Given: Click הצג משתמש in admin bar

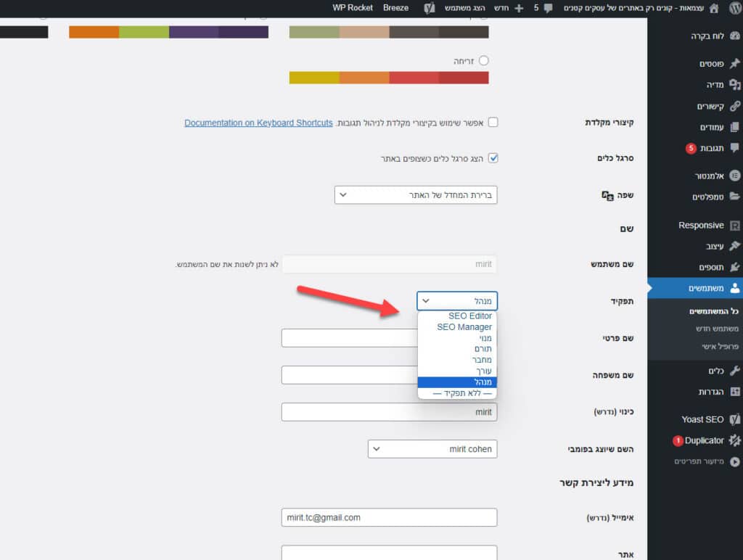Looking at the screenshot, I should (x=465, y=8).
